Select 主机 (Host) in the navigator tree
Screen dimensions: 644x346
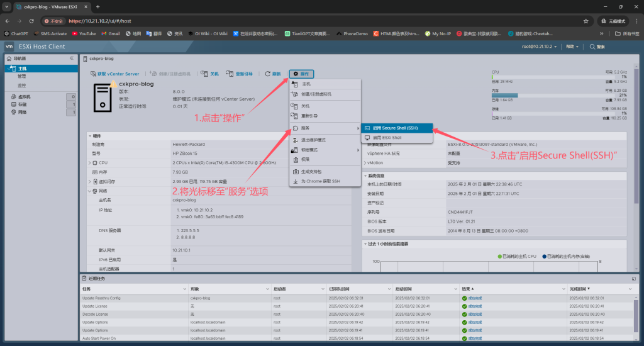pyautogui.click(x=22, y=69)
